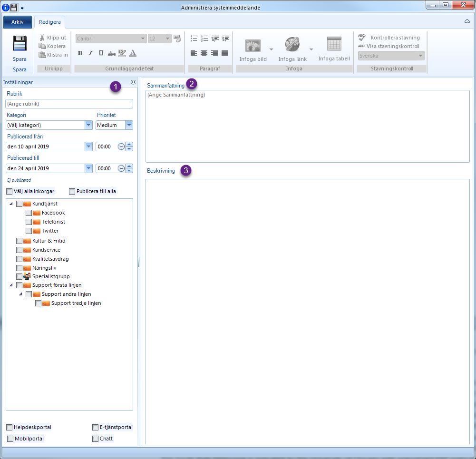Viewport: 476px width, 459px height.
Task: Click the quick access save icon in title bar
Action: coord(14,8)
